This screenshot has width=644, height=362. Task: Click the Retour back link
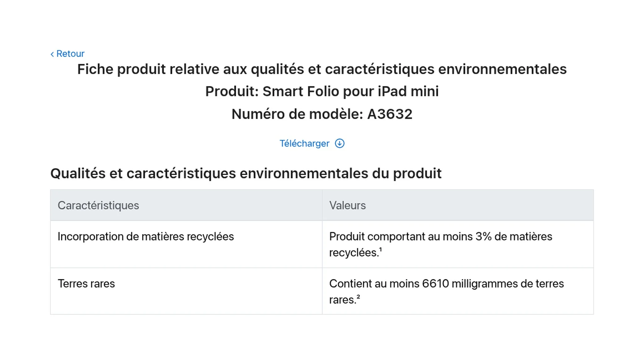pos(67,54)
